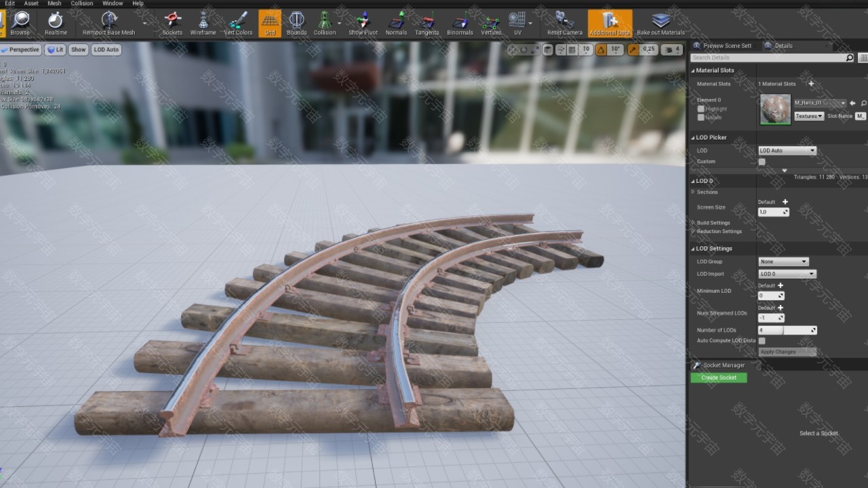Click the Vert Colors toolbar icon
868x488 pixels.
point(238,22)
